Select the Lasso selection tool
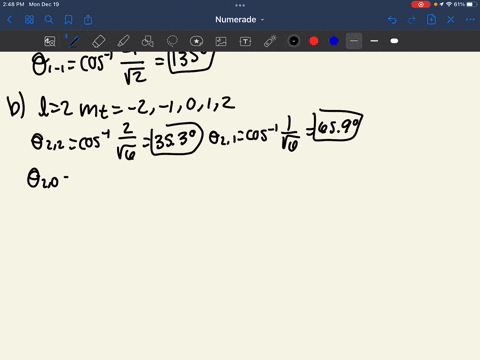The image size is (480, 360). pyautogui.click(x=172, y=41)
